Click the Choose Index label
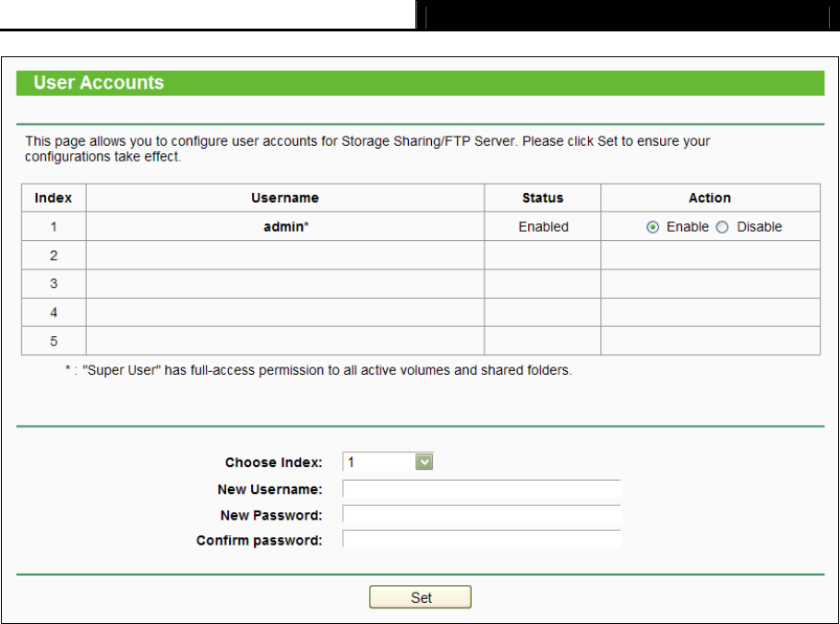Screen dimensions: 840x624 274,462
